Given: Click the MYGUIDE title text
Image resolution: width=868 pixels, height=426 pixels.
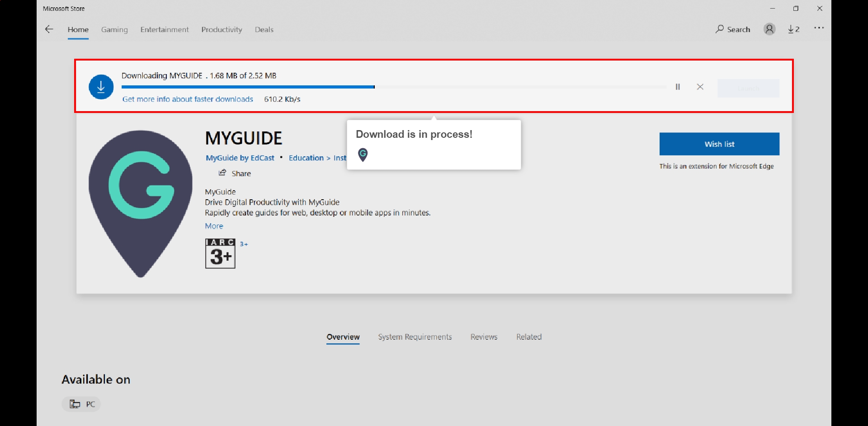Looking at the screenshot, I should coord(244,138).
